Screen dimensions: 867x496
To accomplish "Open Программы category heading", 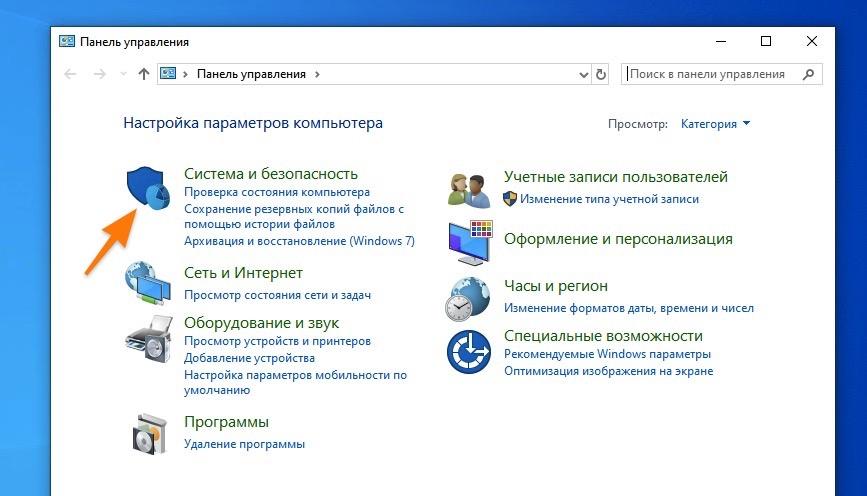I will tap(226, 422).
